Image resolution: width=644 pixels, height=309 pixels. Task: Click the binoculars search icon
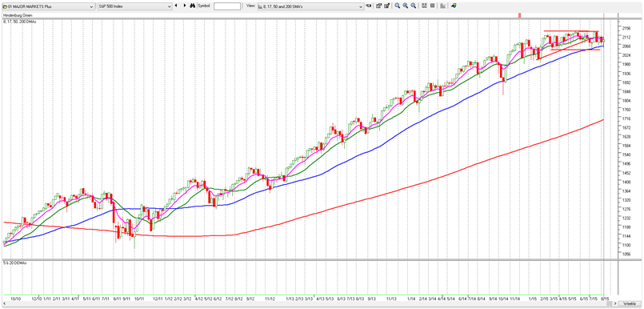coord(192,6)
